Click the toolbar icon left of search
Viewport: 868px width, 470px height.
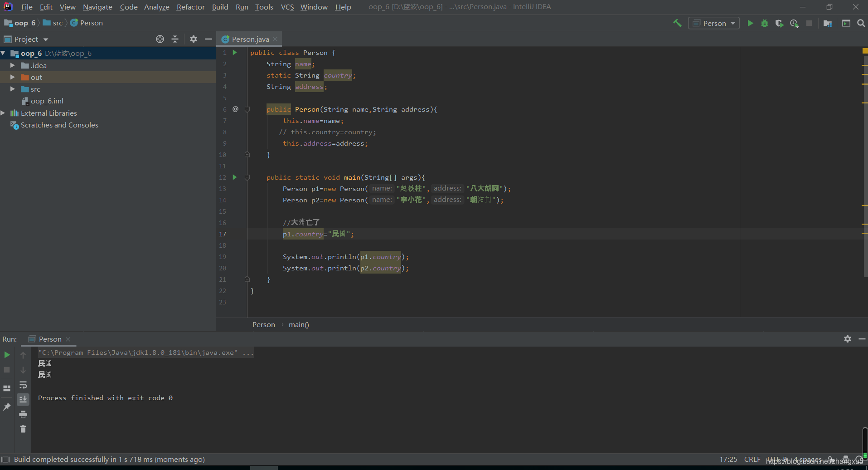tap(846, 23)
